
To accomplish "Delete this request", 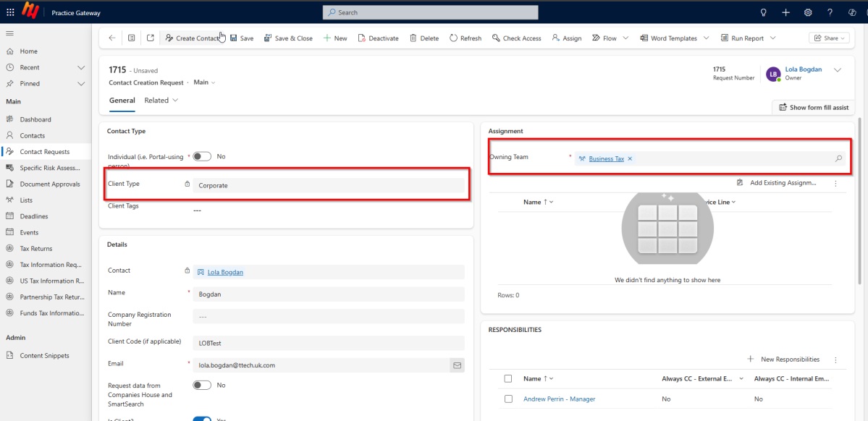I will coord(424,38).
